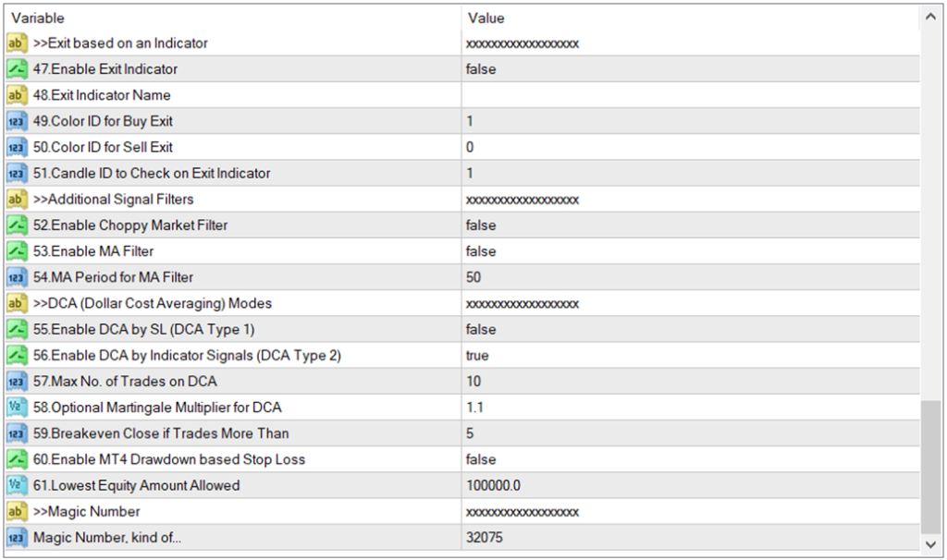Click the Value column header
947x560 pixels.
[689, 18]
